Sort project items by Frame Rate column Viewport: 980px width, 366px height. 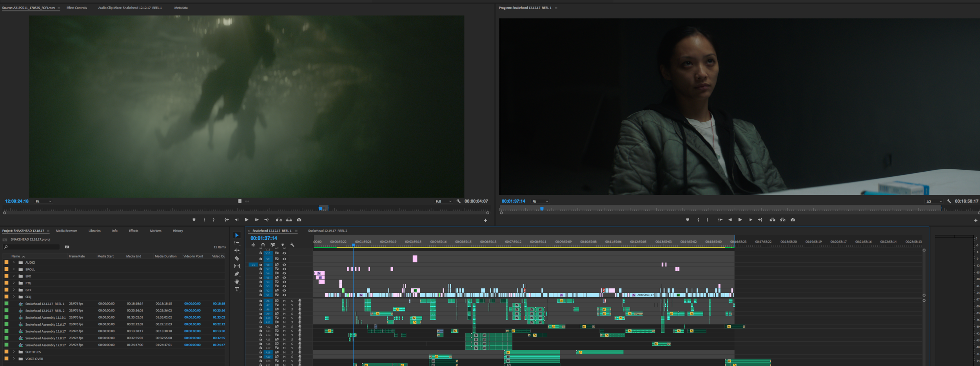76,256
